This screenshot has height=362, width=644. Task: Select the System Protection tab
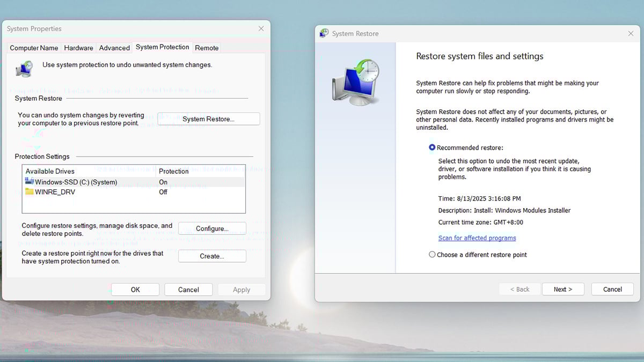[162, 47]
